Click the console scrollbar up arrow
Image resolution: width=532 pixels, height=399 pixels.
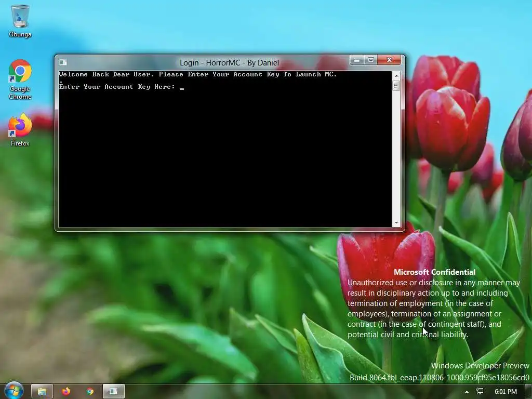pos(396,75)
